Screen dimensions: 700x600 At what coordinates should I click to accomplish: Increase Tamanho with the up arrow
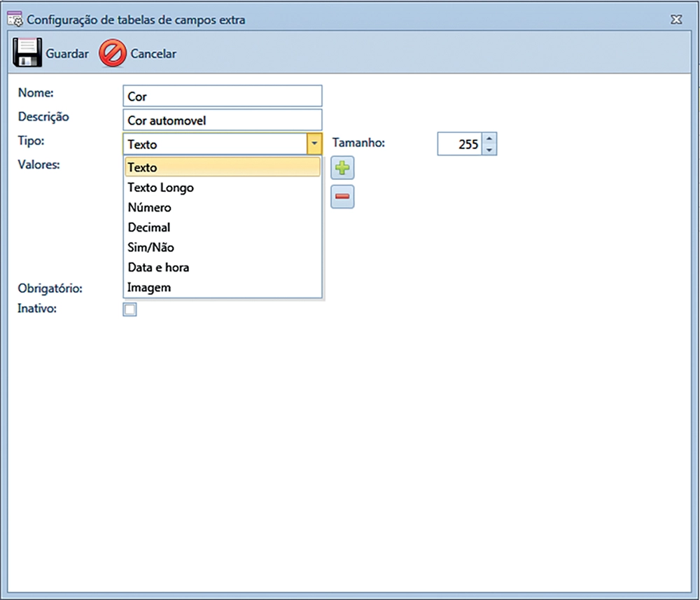tap(490, 139)
